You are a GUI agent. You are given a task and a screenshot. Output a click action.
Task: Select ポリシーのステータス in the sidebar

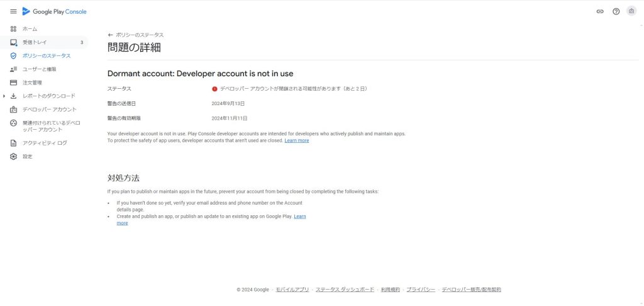[x=47, y=55]
